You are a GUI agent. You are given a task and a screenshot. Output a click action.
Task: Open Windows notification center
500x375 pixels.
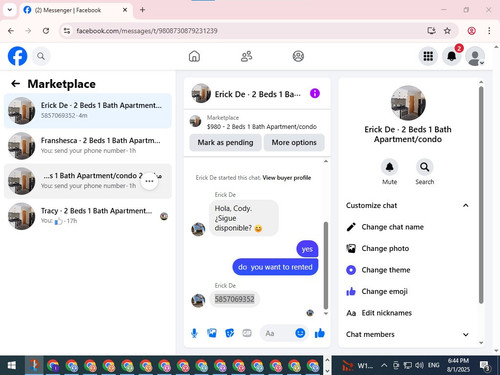pos(485,366)
